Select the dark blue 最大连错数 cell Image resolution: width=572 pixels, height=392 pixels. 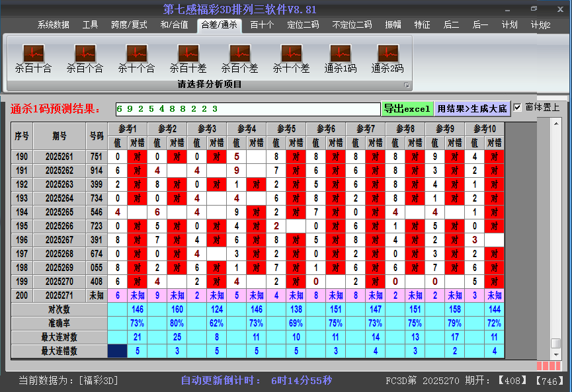pyautogui.click(x=117, y=351)
